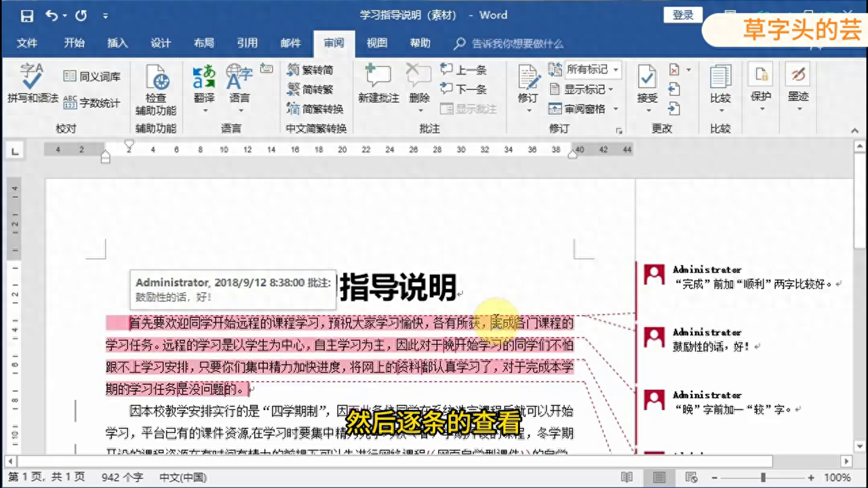Open the 同义词库 thesaurus

point(92,77)
